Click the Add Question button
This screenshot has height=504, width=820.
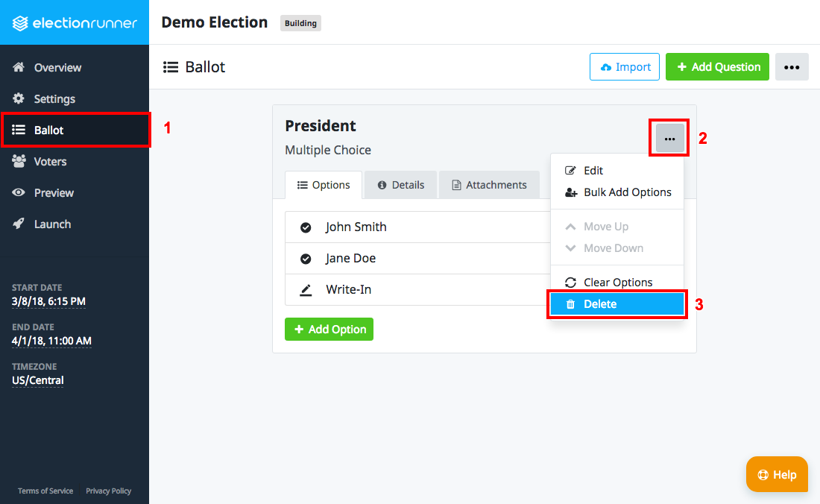point(717,67)
